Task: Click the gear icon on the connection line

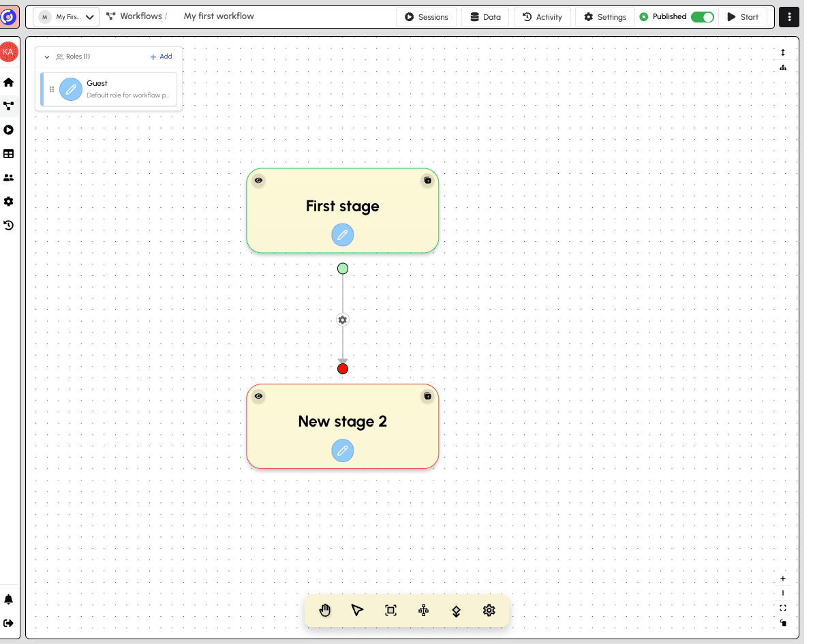Action: (x=342, y=320)
